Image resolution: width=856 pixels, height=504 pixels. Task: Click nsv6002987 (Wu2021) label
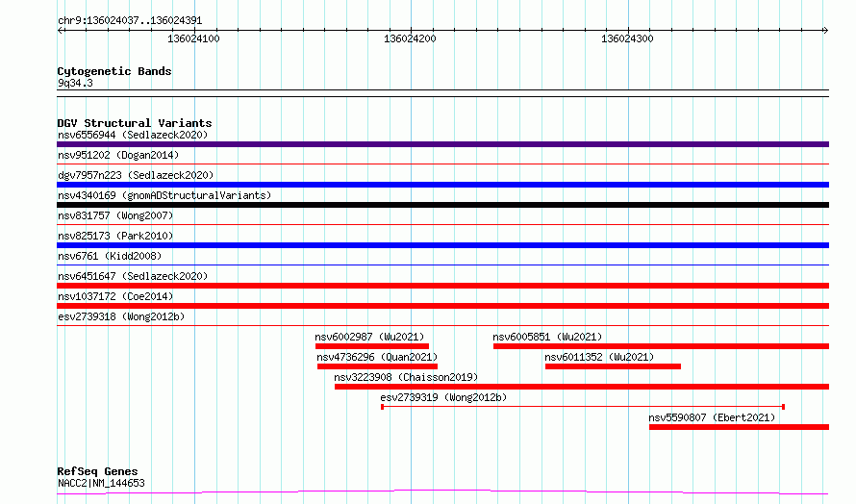pos(369,337)
